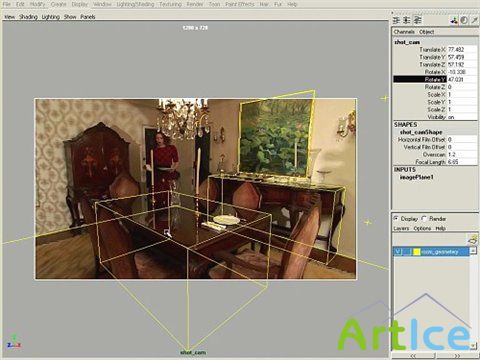Select the highlighted Rotate Y attribute label
The width and height of the screenshot is (480, 360).
420,79
